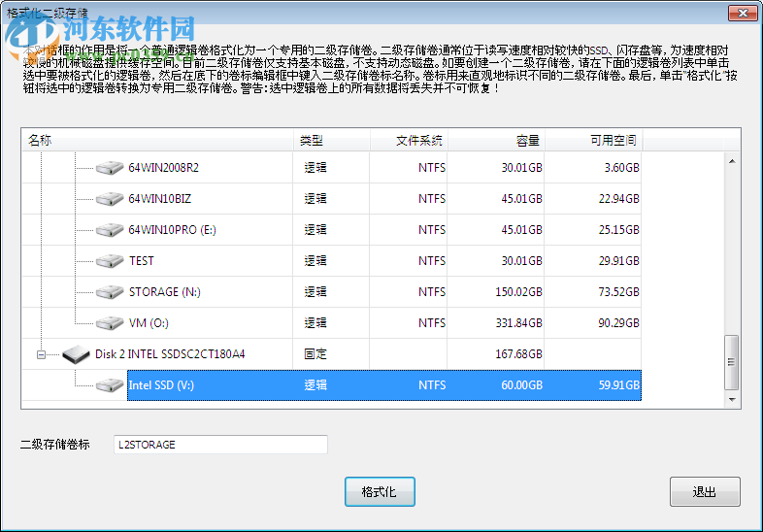Click the list scrollbar down arrow

coord(732,400)
